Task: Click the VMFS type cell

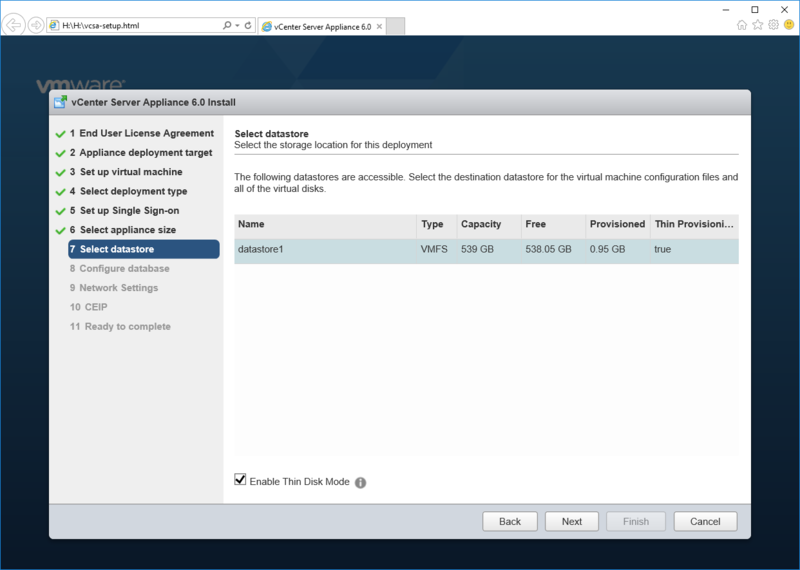Action: [434, 250]
